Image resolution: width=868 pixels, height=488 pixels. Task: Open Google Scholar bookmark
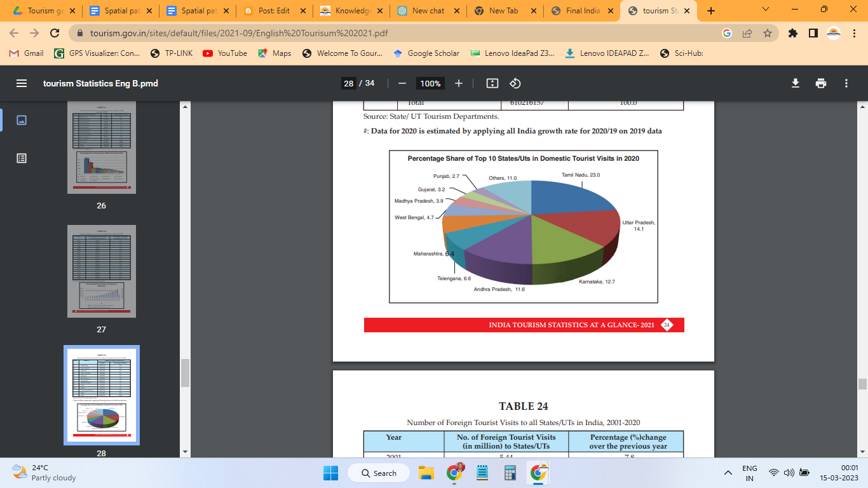(426, 53)
